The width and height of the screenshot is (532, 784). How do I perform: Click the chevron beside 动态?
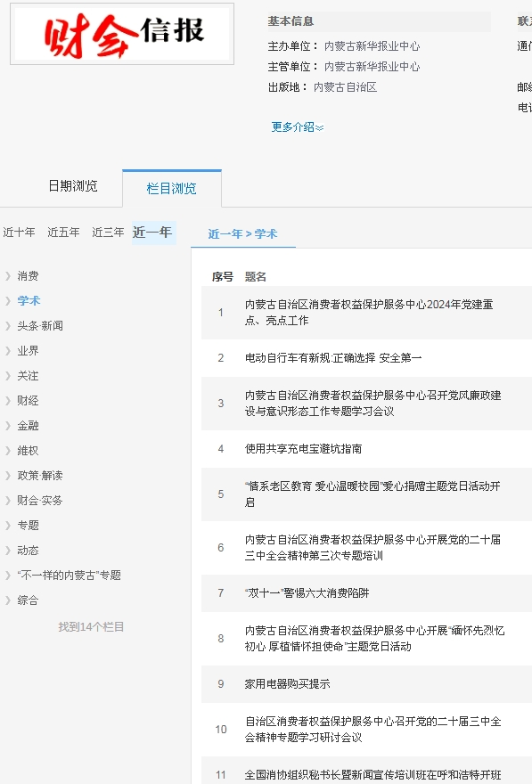(x=7, y=551)
